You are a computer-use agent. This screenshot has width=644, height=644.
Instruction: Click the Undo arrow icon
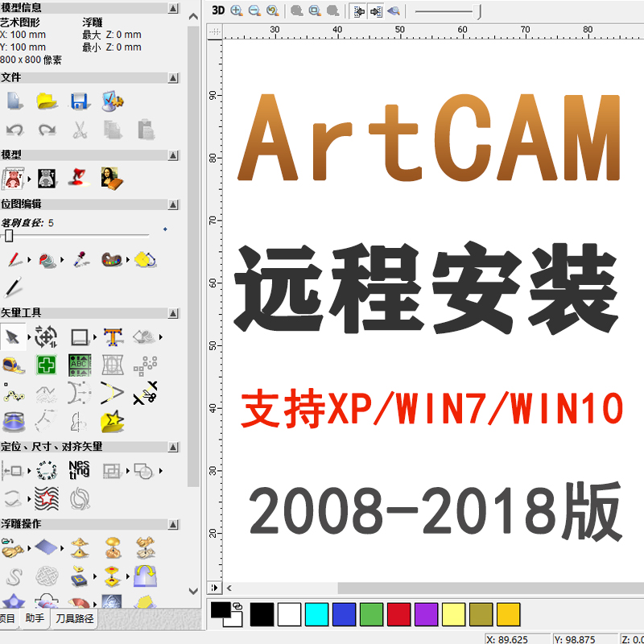click(x=15, y=130)
